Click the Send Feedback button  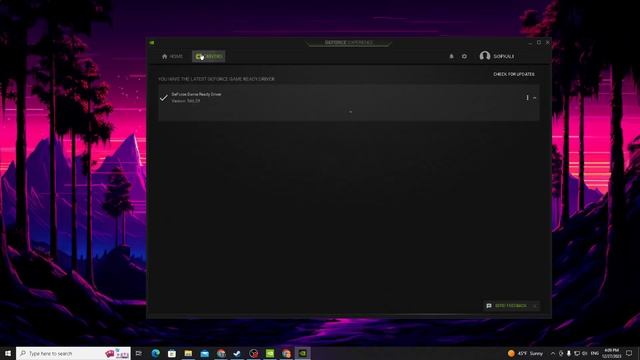(511, 306)
